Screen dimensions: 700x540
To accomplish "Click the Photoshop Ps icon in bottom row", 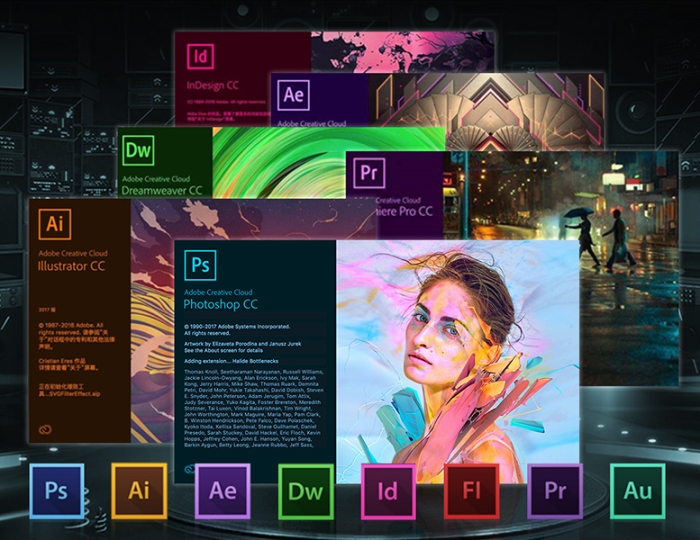I will (x=57, y=491).
